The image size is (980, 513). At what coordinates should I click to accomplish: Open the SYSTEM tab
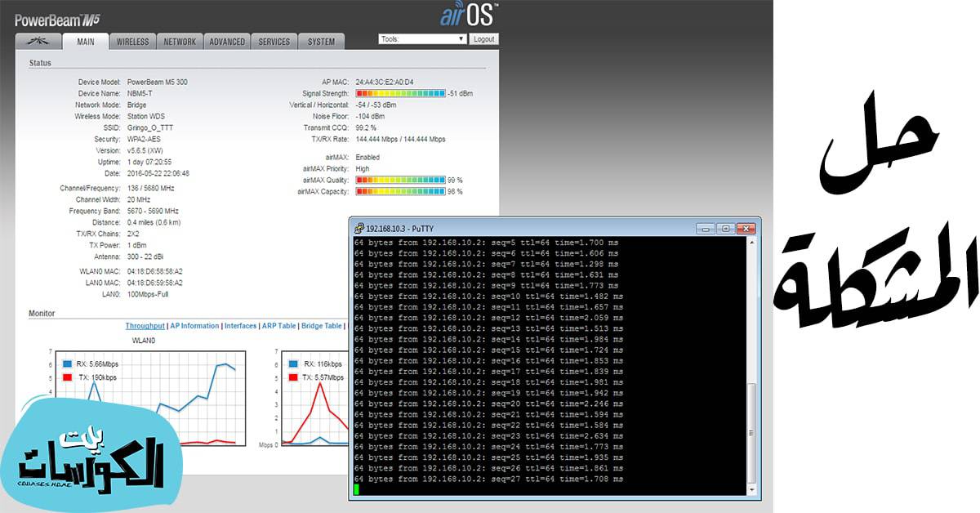[x=321, y=42]
